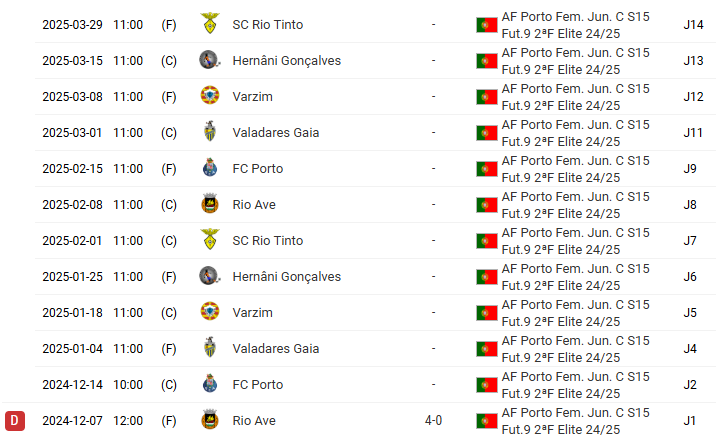716x436 pixels.
Task: Open the 4-0 match score
Action: pos(433,420)
